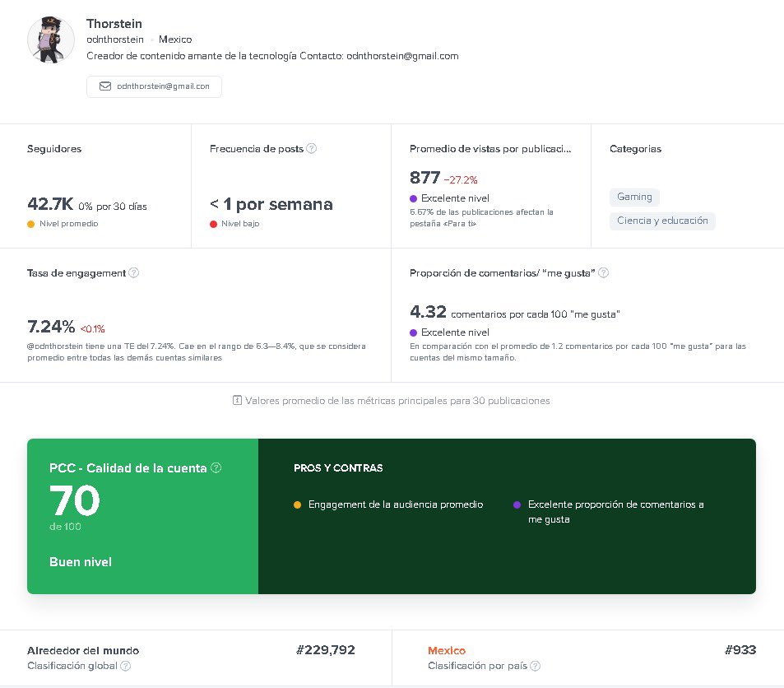Click the profile bio description text
This screenshot has height=688, width=784.
point(272,56)
